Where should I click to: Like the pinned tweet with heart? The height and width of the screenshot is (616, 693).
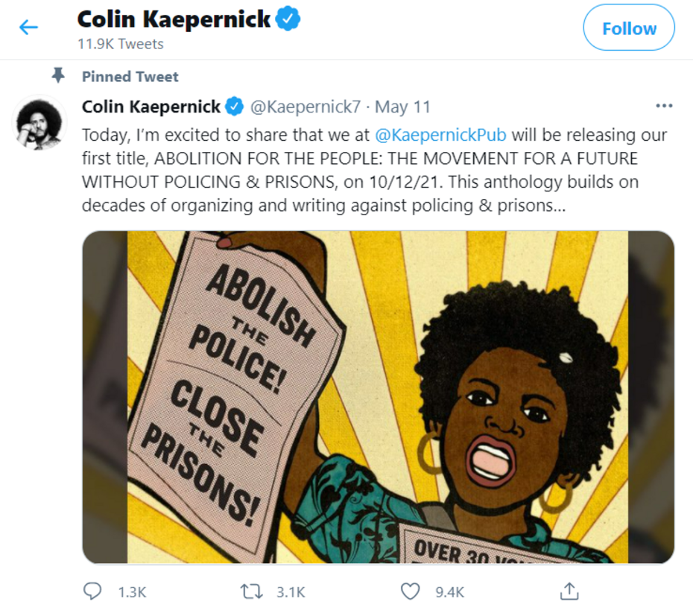pyautogui.click(x=410, y=591)
